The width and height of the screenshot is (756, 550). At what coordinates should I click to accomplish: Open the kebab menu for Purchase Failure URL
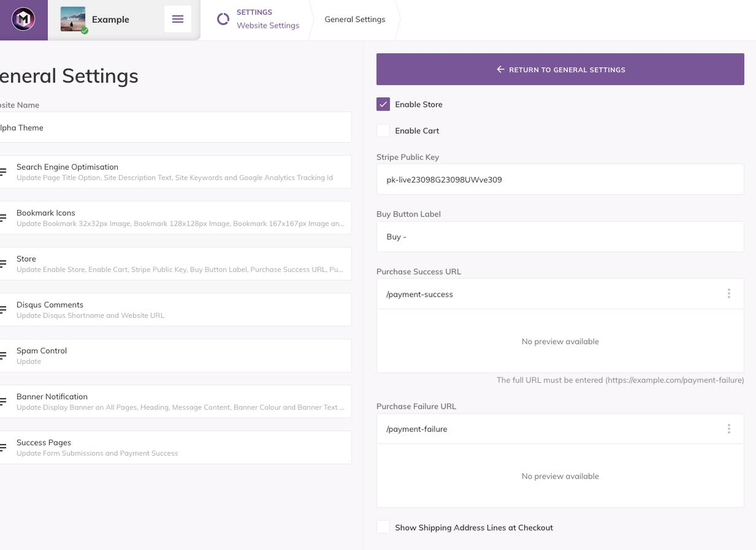coord(729,428)
